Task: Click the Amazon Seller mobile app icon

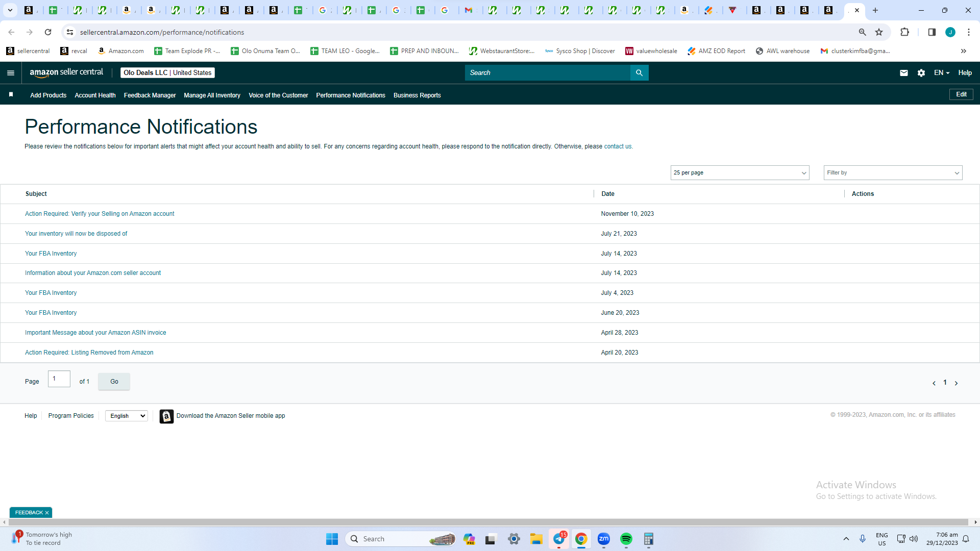Action: [x=166, y=416]
